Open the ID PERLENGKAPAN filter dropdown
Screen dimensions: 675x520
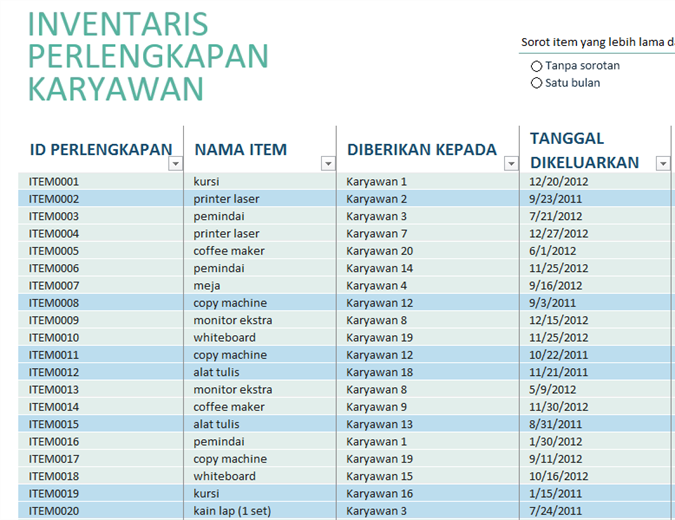(176, 164)
